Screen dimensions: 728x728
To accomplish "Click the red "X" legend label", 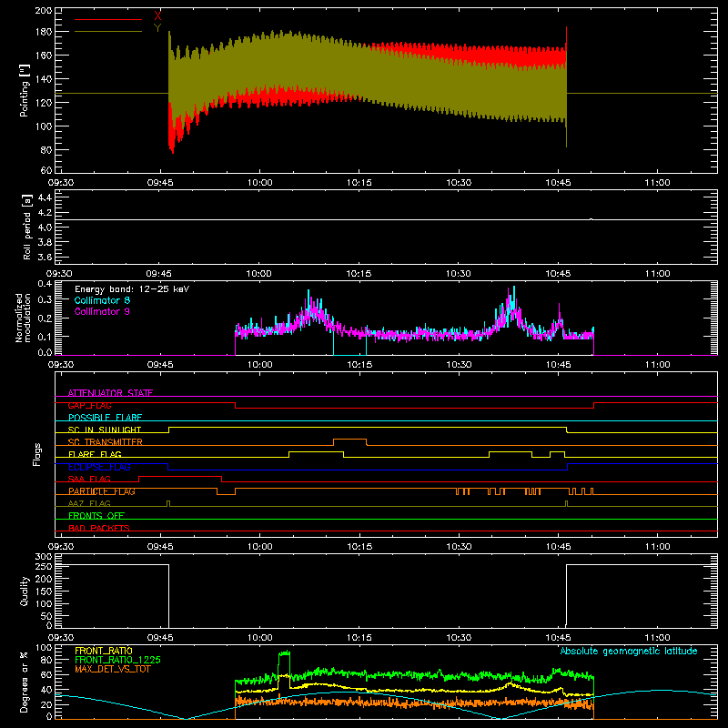I will [x=157, y=16].
